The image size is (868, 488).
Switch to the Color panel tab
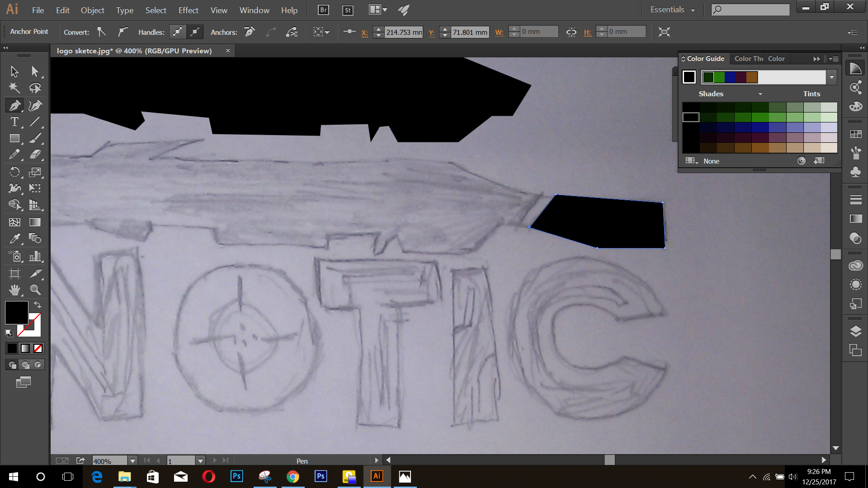tap(776, 59)
